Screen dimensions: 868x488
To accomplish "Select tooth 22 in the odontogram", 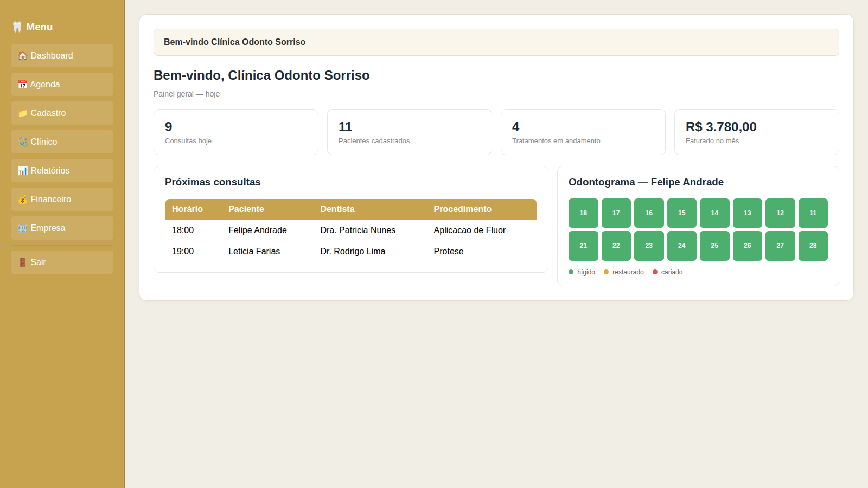I will [x=616, y=246].
